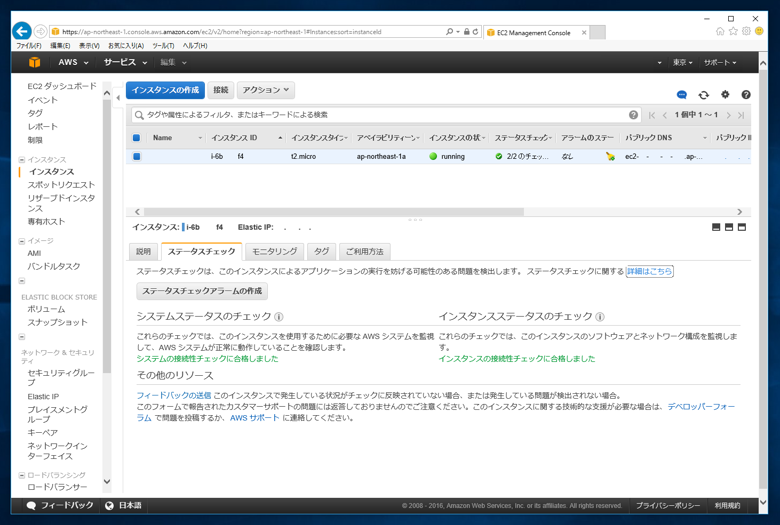Go back with the browser back arrow
The width and height of the screenshot is (780, 525).
pyautogui.click(x=22, y=31)
